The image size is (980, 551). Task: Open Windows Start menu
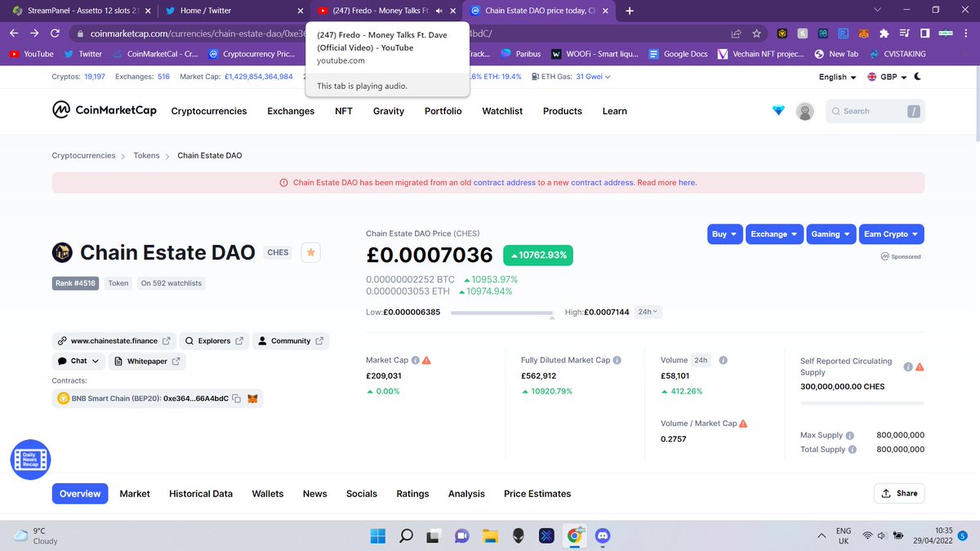point(378,536)
